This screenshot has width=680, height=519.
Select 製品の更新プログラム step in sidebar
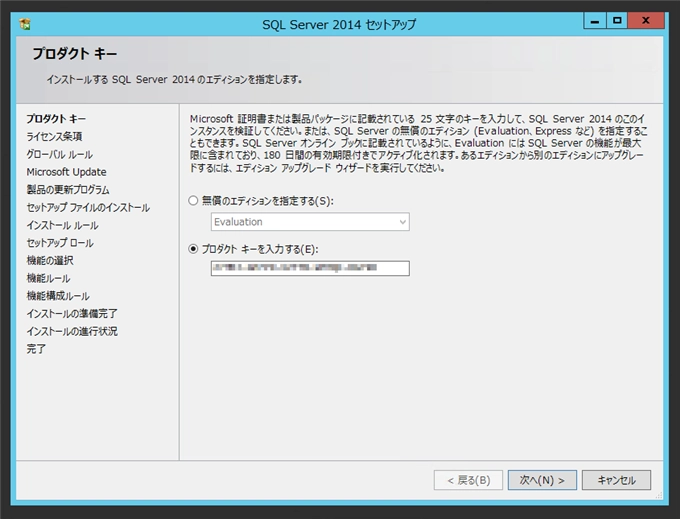[68, 189]
